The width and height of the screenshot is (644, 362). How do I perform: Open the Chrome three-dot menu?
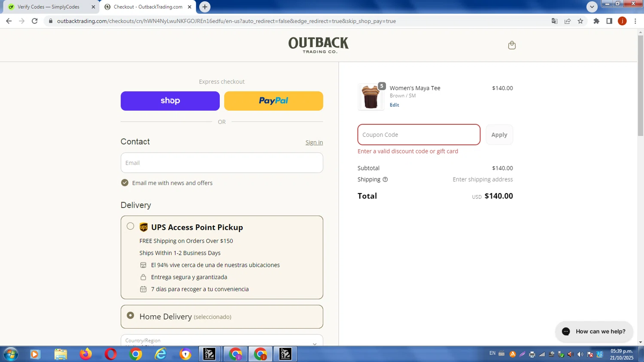tap(635, 21)
